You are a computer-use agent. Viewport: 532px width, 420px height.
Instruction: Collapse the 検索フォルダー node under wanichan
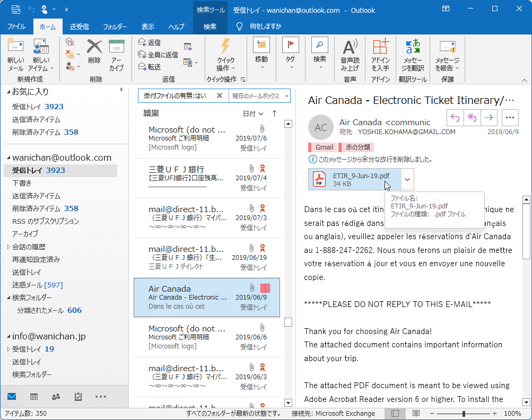8,298
